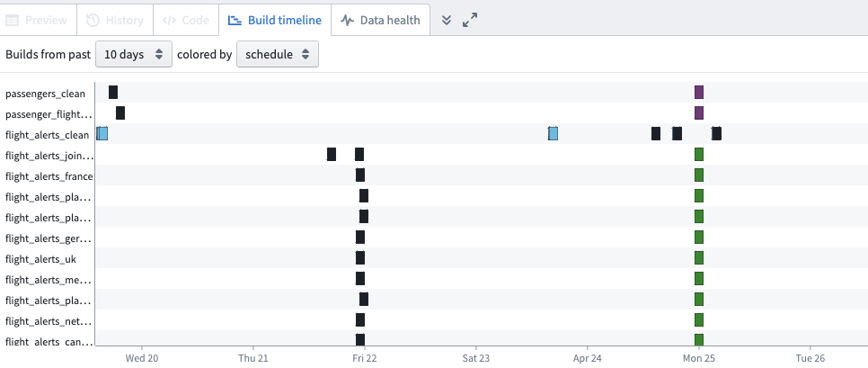Open the 10 days range dropdown
Image resolution: width=868 pixels, height=368 pixels.
[133, 54]
